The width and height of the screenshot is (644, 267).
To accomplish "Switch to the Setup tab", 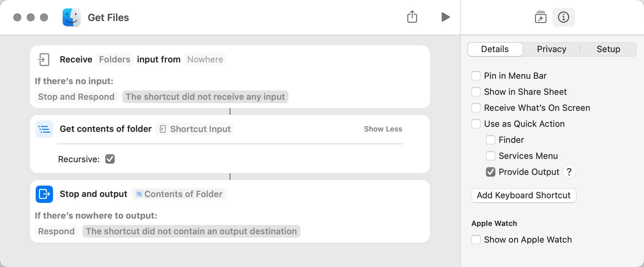I will [608, 49].
